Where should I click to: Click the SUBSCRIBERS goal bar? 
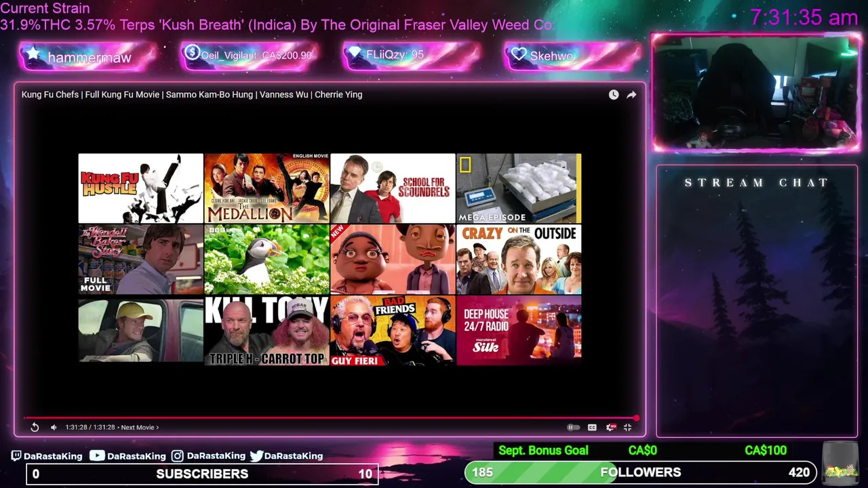(x=202, y=474)
